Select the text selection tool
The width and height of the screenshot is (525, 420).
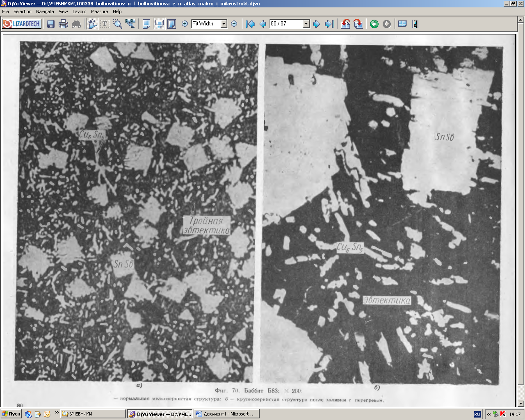click(105, 24)
